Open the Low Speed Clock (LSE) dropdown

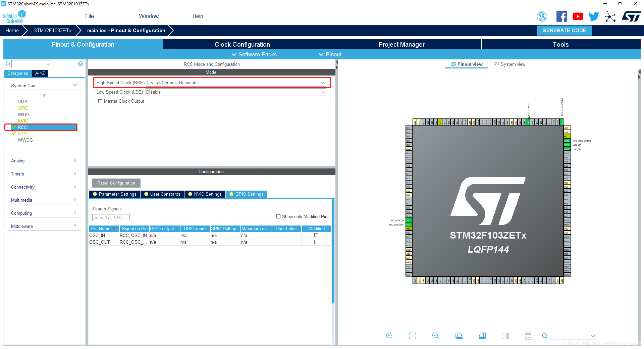coord(322,92)
